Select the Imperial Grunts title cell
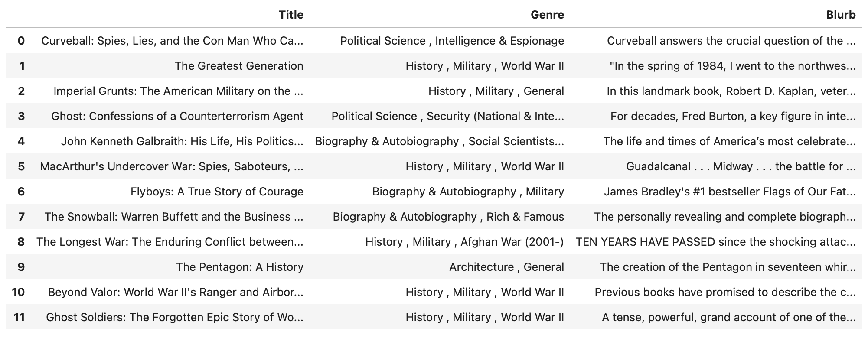Viewport: 868px width, 338px height. coord(178,91)
